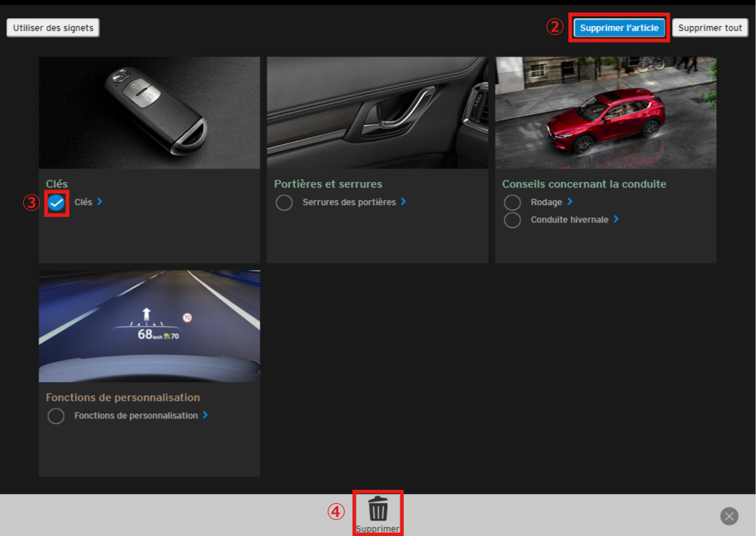Viewport: 756px width, 536px height.
Task: Click chevron beside Serrures des portières
Action: pyautogui.click(x=403, y=202)
